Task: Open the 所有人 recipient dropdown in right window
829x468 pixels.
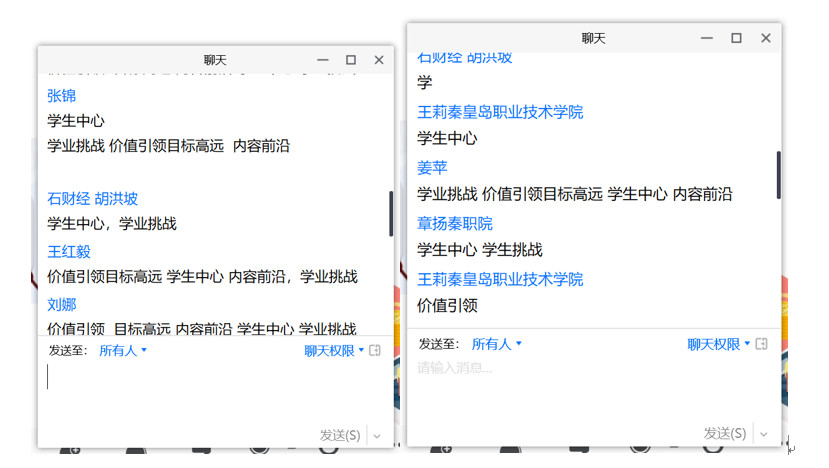Action: (496, 344)
